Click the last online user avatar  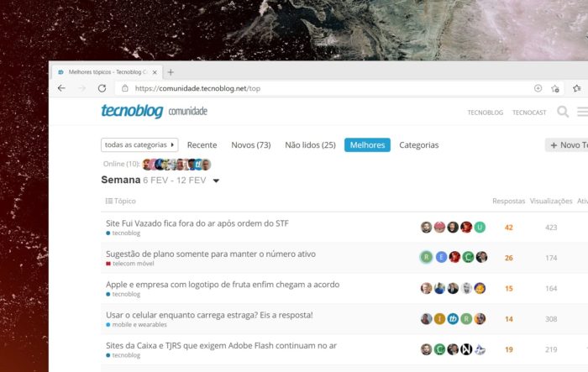(207, 165)
